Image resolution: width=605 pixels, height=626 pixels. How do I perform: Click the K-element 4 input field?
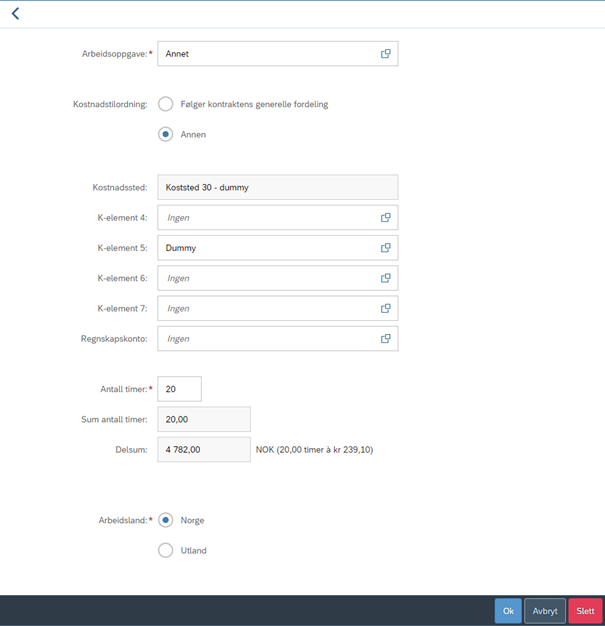[278, 218]
